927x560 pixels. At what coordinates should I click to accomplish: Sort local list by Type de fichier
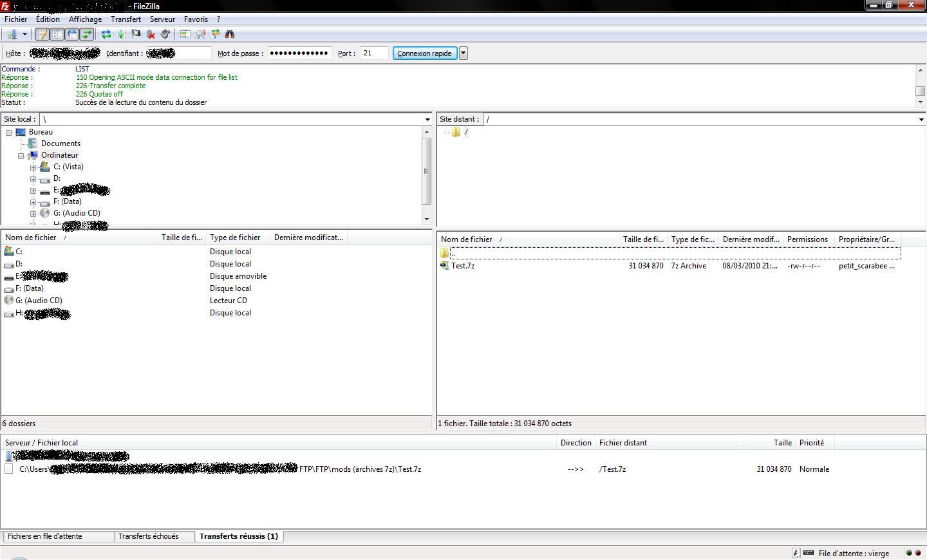pyautogui.click(x=238, y=238)
